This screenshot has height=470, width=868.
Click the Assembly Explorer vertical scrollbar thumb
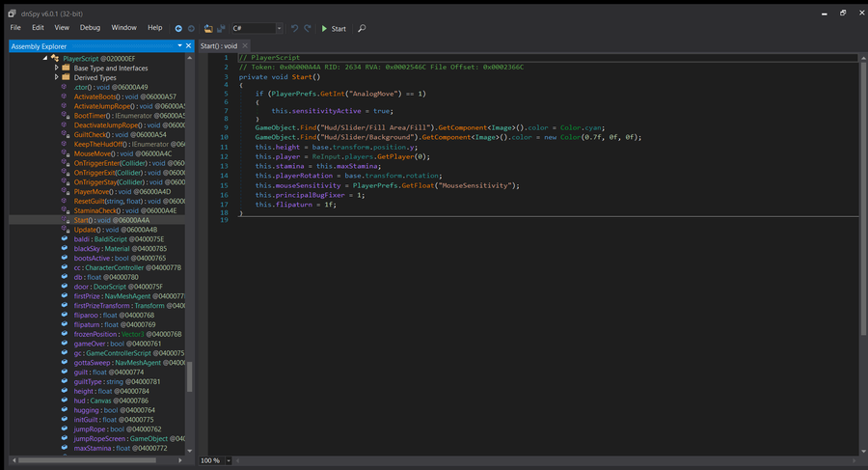pyautogui.click(x=189, y=376)
